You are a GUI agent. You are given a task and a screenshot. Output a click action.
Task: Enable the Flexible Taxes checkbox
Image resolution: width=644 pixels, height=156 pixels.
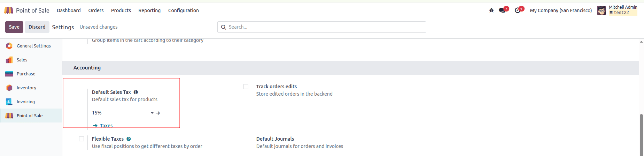click(82, 139)
